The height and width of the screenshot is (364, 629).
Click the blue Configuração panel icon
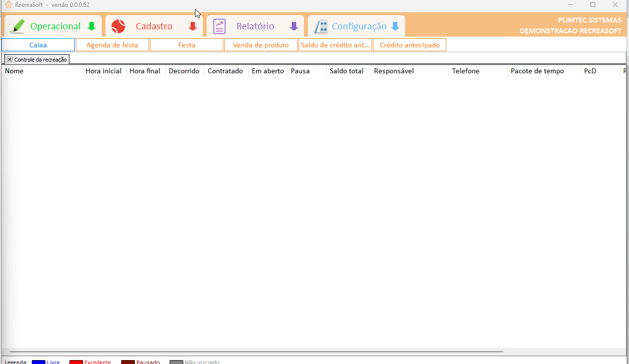click(x=321, y=26)
